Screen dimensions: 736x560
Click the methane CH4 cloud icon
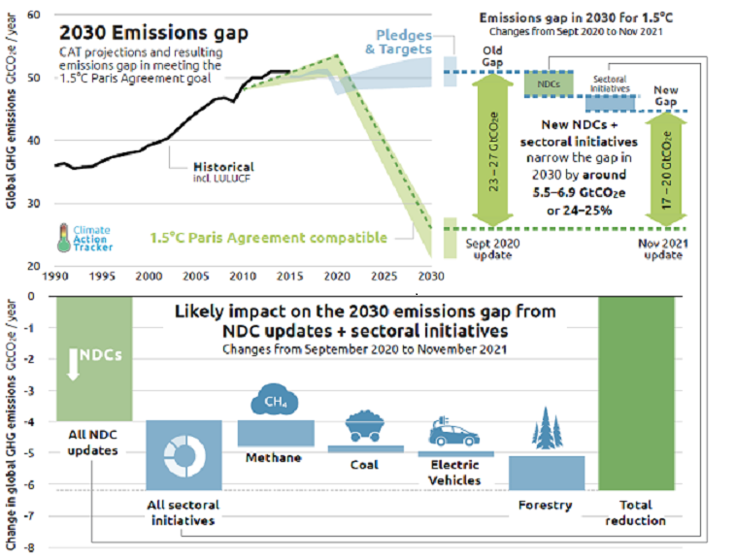273,401
